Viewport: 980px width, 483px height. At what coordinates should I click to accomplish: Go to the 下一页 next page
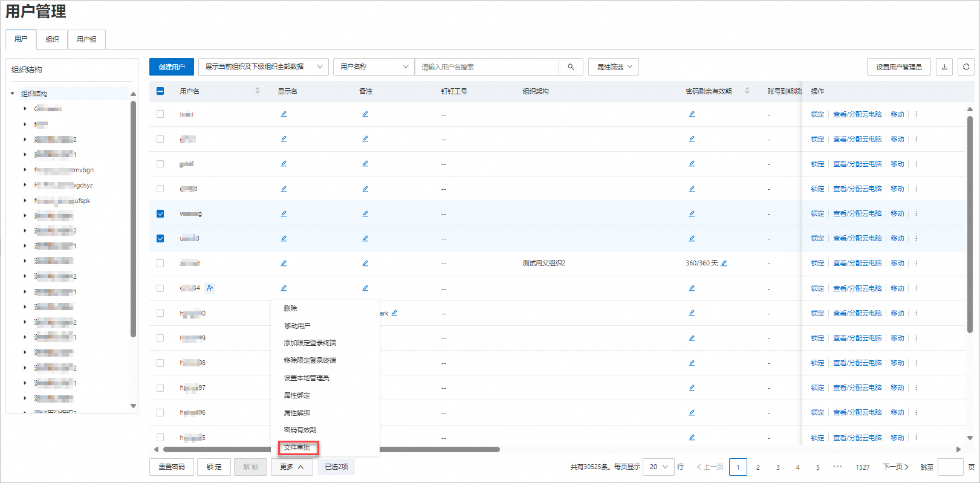[895, 467]
